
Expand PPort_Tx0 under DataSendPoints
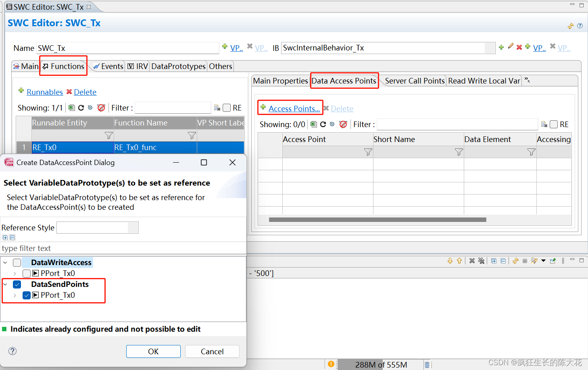point(15,295)
